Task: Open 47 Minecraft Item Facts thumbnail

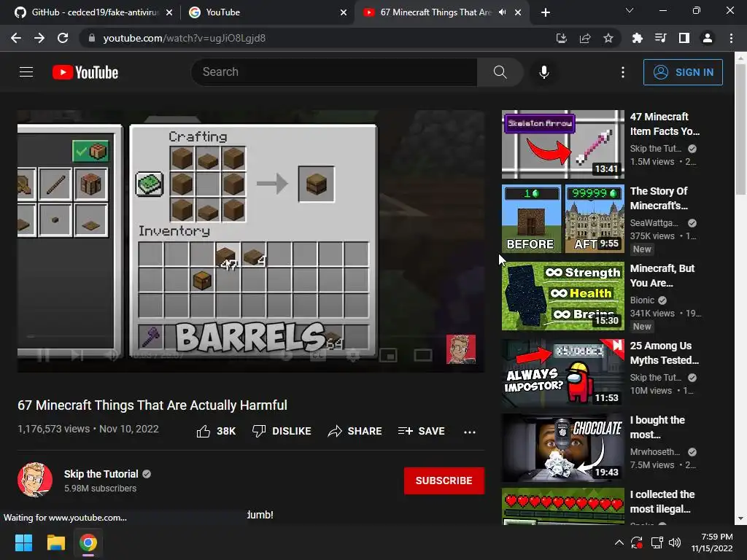Action: click(563, 144)
